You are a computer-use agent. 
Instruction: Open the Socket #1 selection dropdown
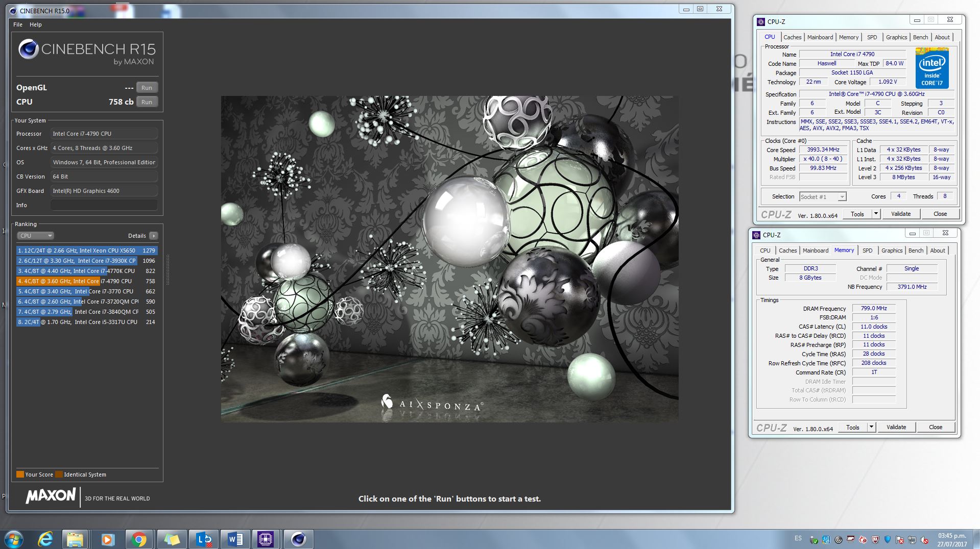pos(823,196)
